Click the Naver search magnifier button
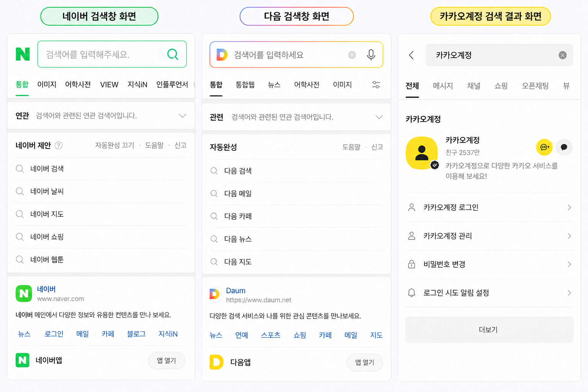Screen dimensions: 588x392 click(173, 54)
